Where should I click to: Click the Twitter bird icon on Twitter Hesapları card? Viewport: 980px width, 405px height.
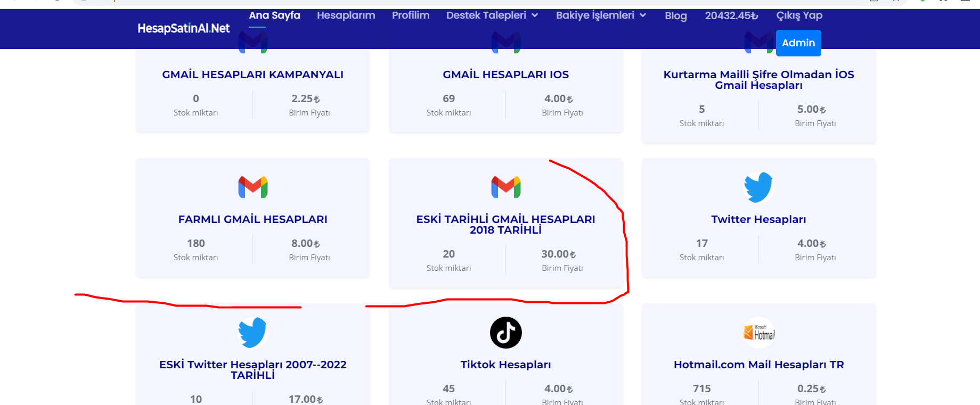pos(758,187)
